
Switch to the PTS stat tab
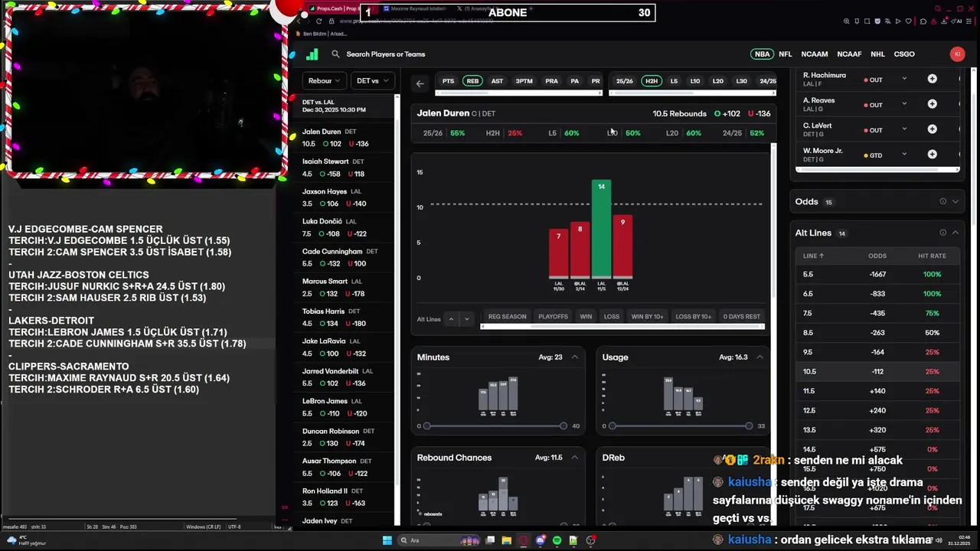(x=448, y=81)
